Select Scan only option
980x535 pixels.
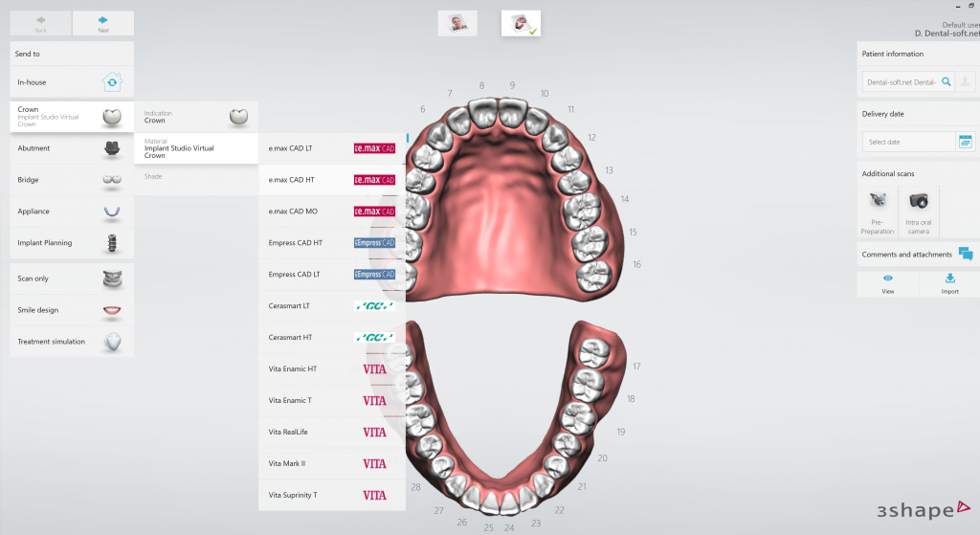click(72, 279)
